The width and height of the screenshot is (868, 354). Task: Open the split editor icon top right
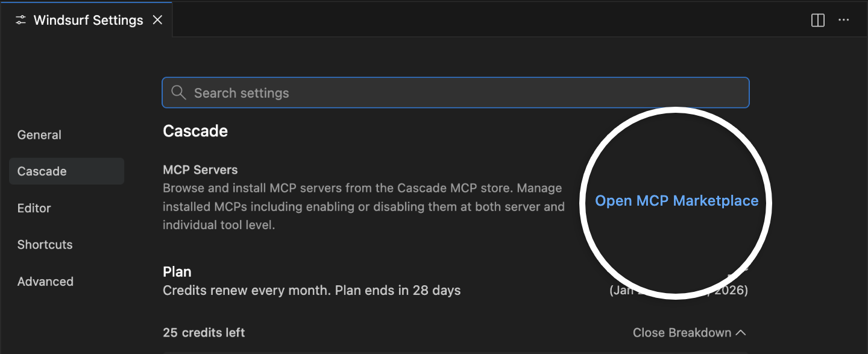[x=817, y=20]
